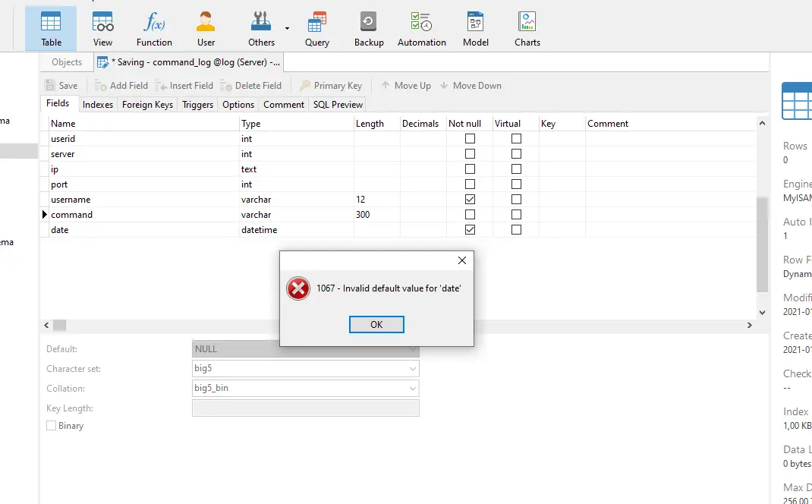Image resolution: width=812 pixels, height=504 pixels.
Task: Launch the Query toolbar icon
Action: point(317,28)
